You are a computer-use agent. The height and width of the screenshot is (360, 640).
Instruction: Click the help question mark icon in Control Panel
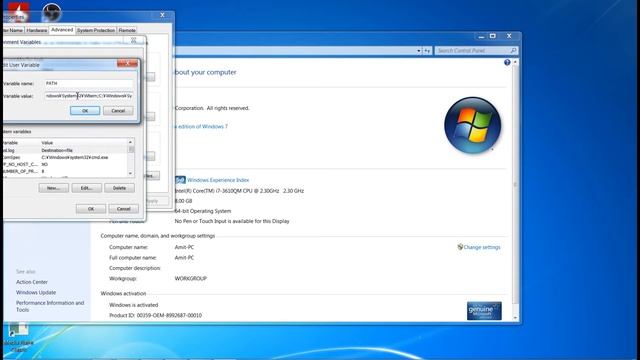(x=507, y=62)
